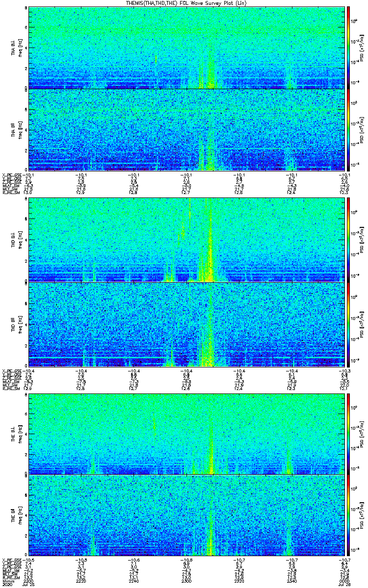The height and width of the screenshot is (588, 368).
Task: Select the THA B-parallel spectrogram panel
Action: pyautogui.click(x=186, y=129)
